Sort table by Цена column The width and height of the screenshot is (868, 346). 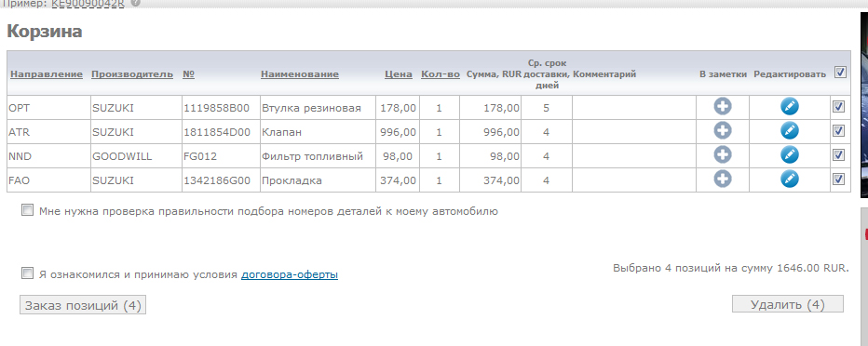(399, 74)
